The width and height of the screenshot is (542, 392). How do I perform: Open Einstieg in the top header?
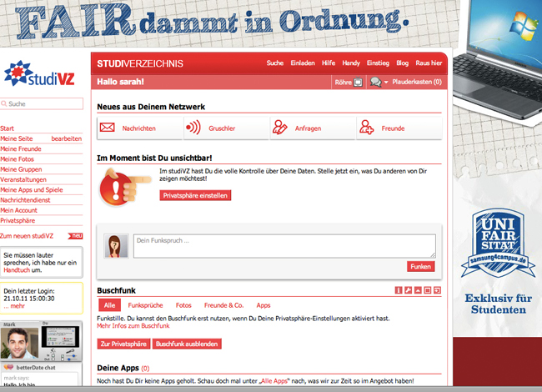tap(378, 63)
